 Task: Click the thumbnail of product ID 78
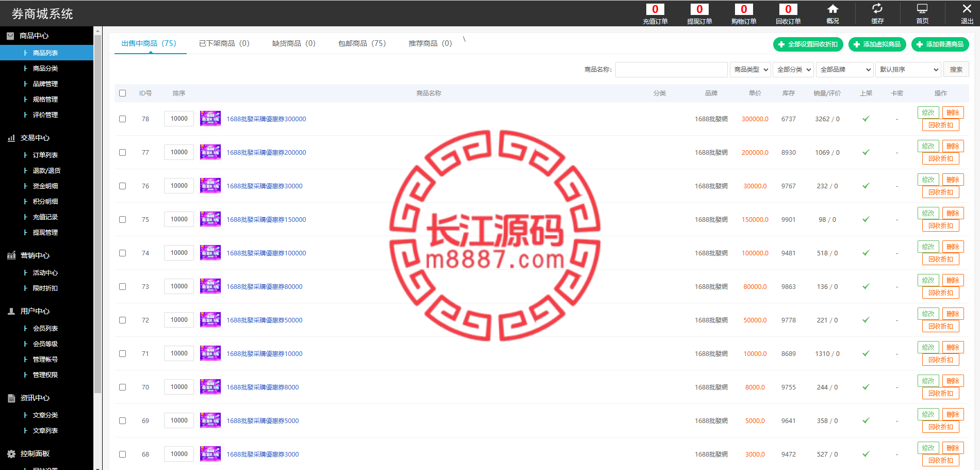[210, 119]
